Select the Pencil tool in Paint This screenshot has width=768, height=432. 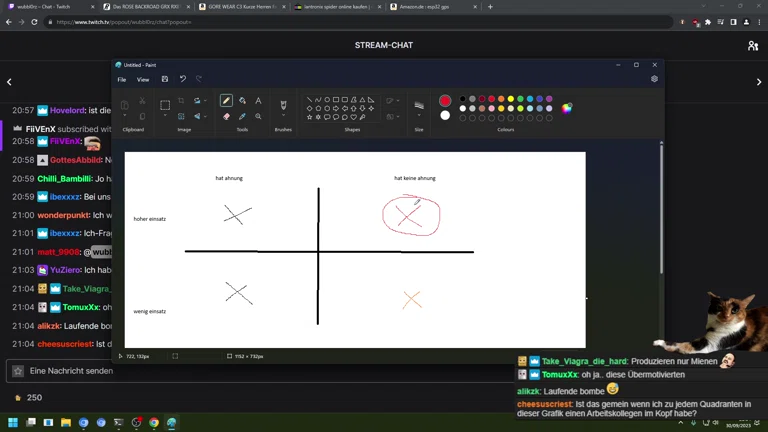(227, 101)
